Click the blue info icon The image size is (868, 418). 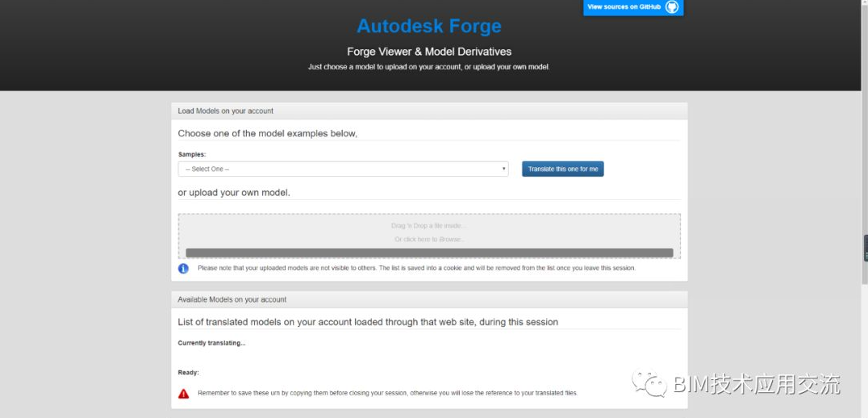pyautogui.click(x=184, y=268)
